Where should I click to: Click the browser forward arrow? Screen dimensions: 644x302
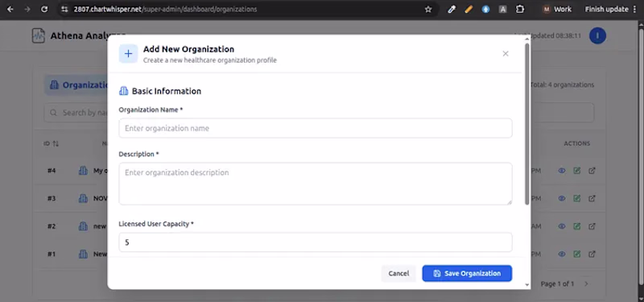tap(27, 9)
